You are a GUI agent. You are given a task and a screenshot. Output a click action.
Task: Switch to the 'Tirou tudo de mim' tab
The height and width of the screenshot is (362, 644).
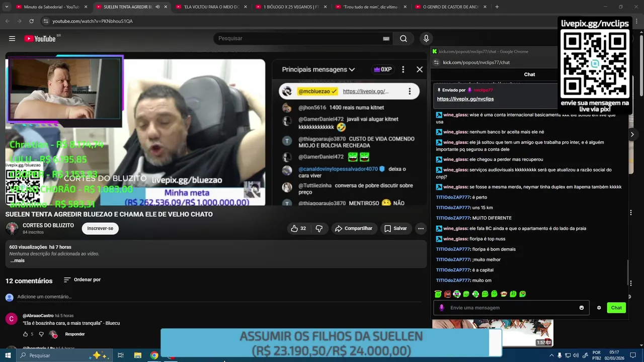point(370,7)
